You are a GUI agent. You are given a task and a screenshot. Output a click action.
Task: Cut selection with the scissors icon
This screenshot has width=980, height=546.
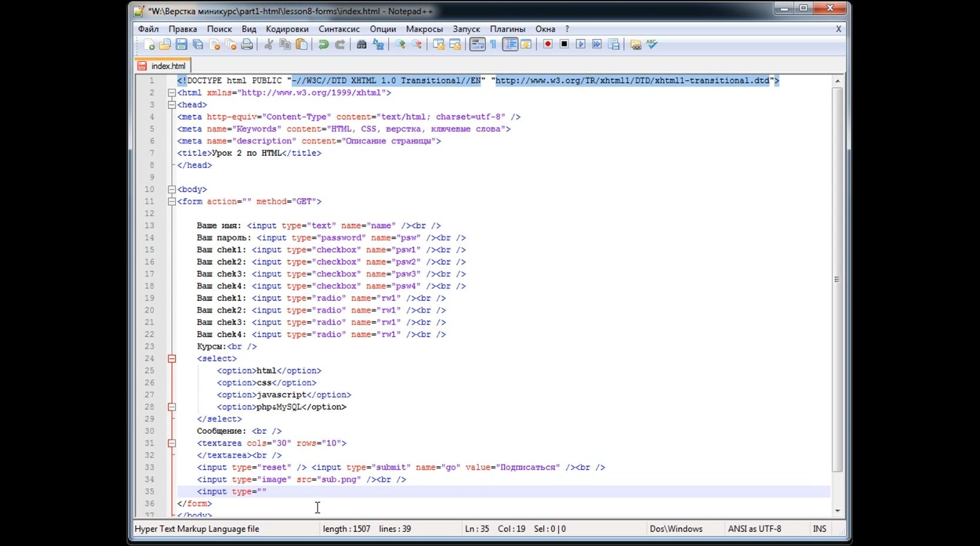click(269, 45)
